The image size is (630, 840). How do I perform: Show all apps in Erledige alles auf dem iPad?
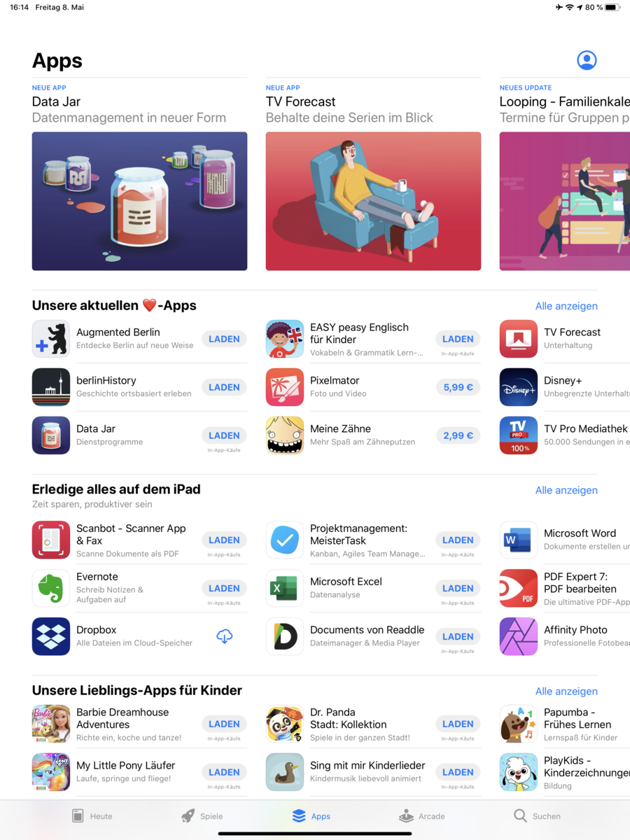(x=566, y=490)
